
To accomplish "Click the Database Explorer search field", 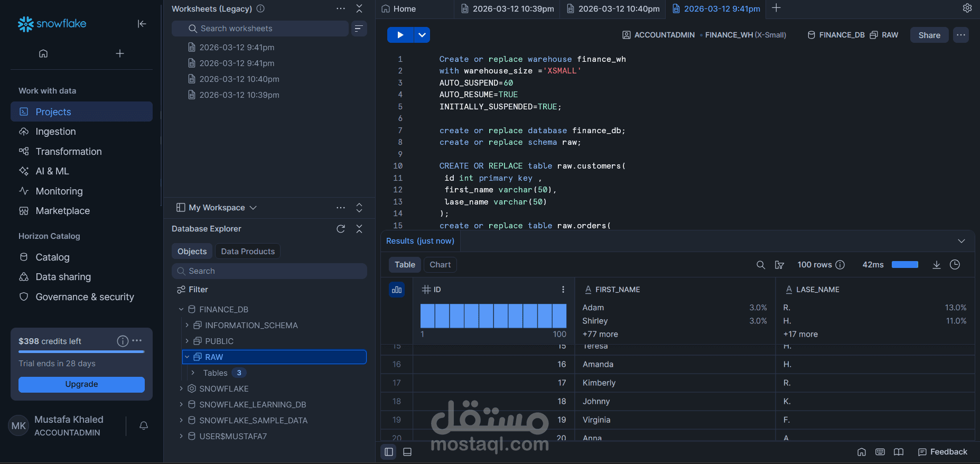I will tap(269, 271).
